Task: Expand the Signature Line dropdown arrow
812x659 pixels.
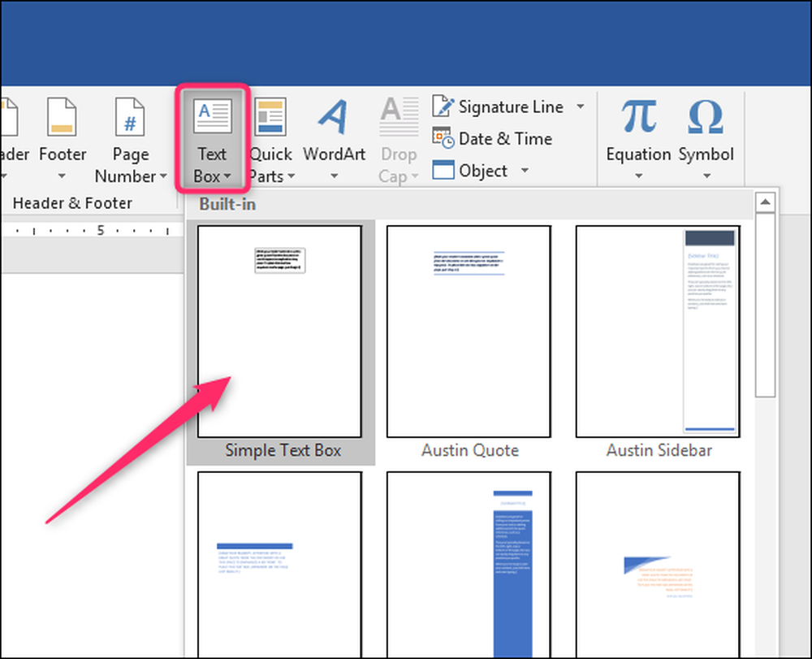Action: tap(581, 106)
